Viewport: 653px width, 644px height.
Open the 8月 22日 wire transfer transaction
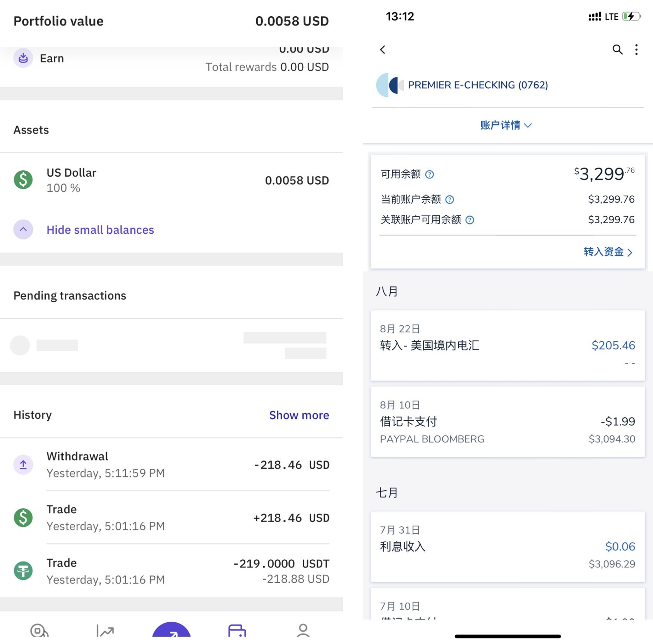pyautogui.click(x=507, y=345)
